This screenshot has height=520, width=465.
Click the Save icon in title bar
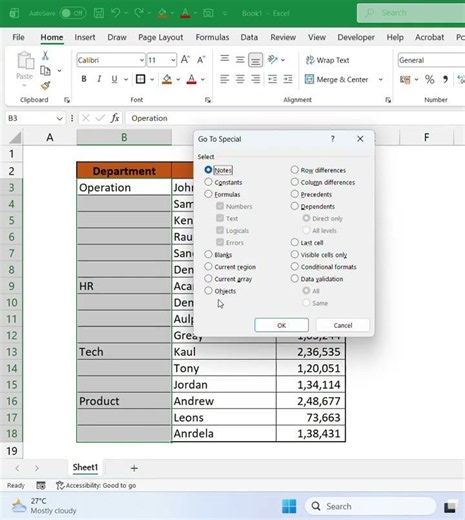pos(99,13)
